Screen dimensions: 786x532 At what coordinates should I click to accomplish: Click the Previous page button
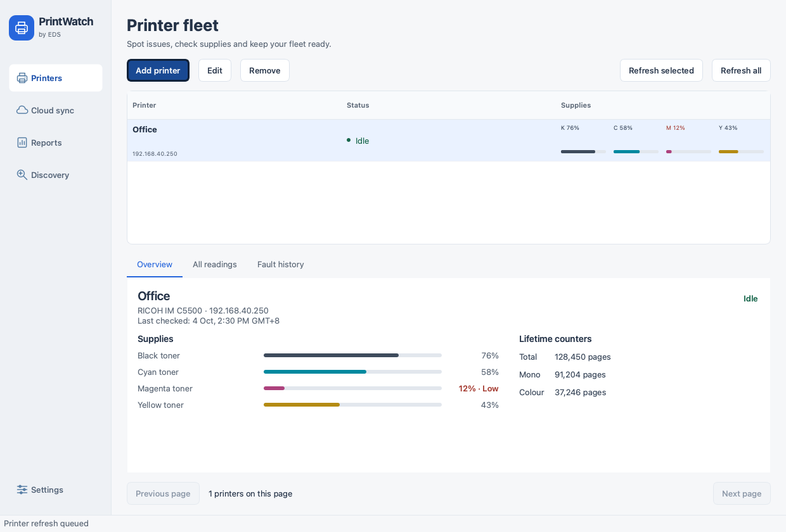point(163,493)
